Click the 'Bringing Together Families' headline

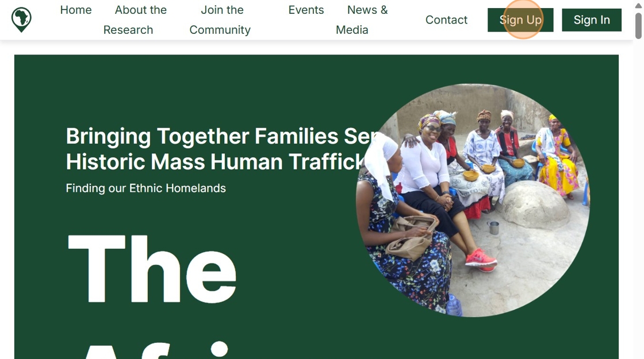[218, 149]
